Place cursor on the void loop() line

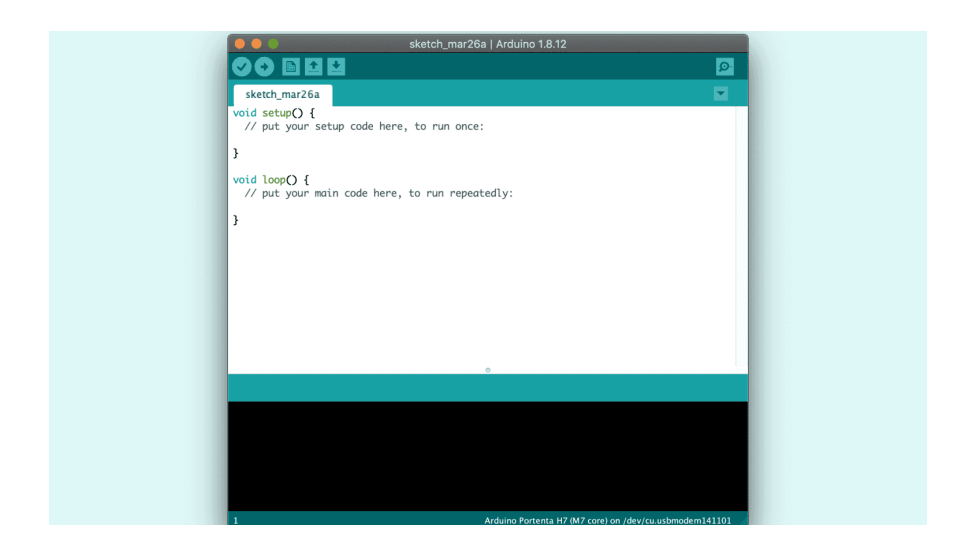[x=271, y=180]
